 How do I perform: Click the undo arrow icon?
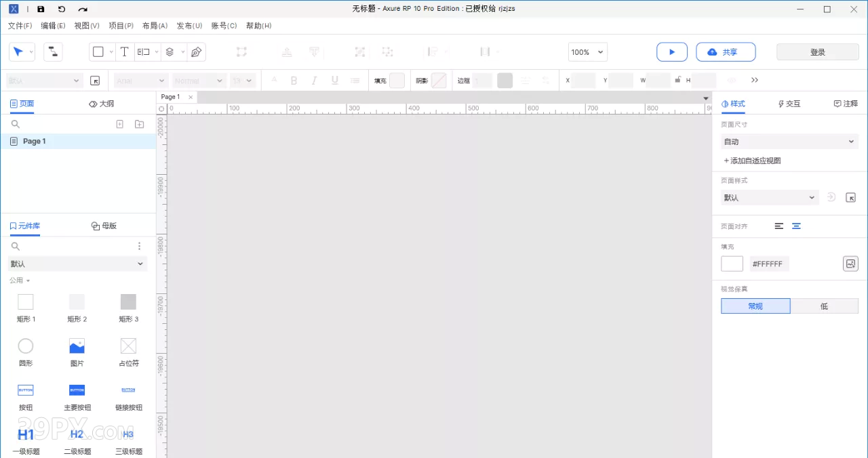(x=62, y=9)
